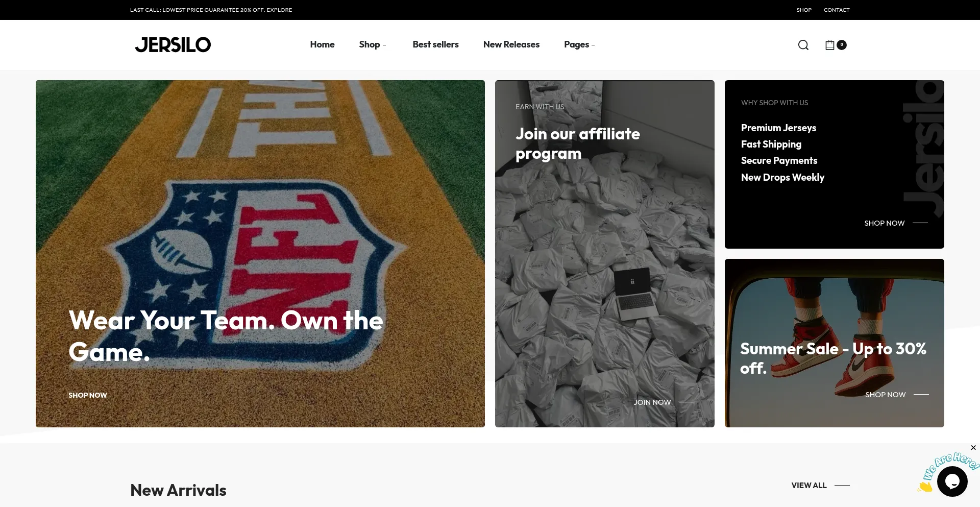Click the Last Call 20% off announcement
This screenshot has height=507, width=980.
click(211, 10)
